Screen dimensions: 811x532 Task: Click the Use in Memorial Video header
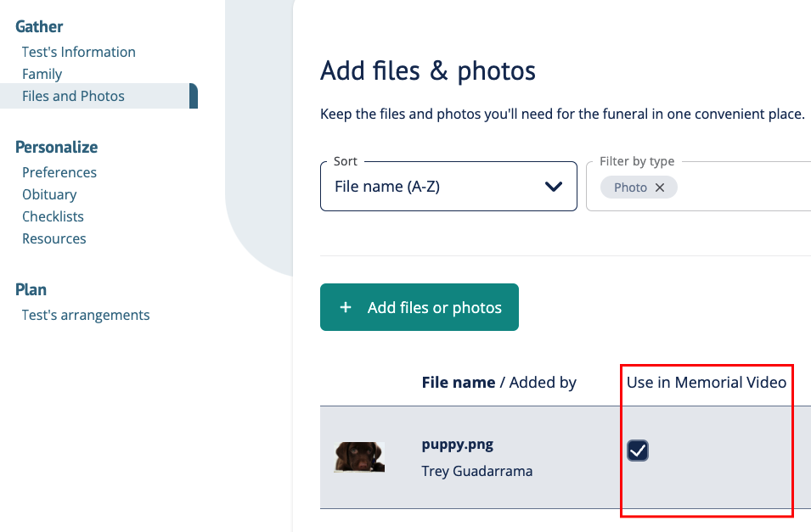point(707,382)
